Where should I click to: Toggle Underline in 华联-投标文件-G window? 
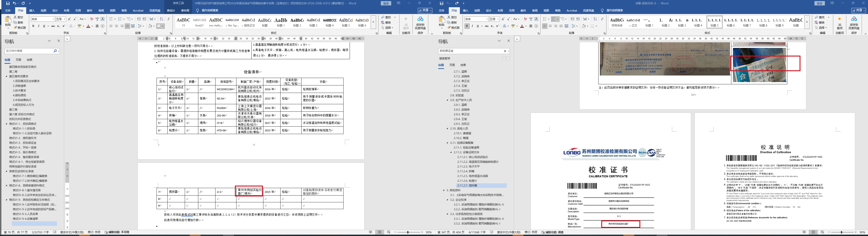point(477,26)
